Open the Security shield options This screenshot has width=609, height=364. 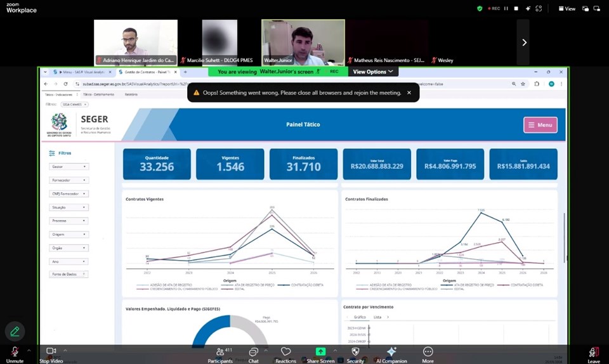(355, 352)
